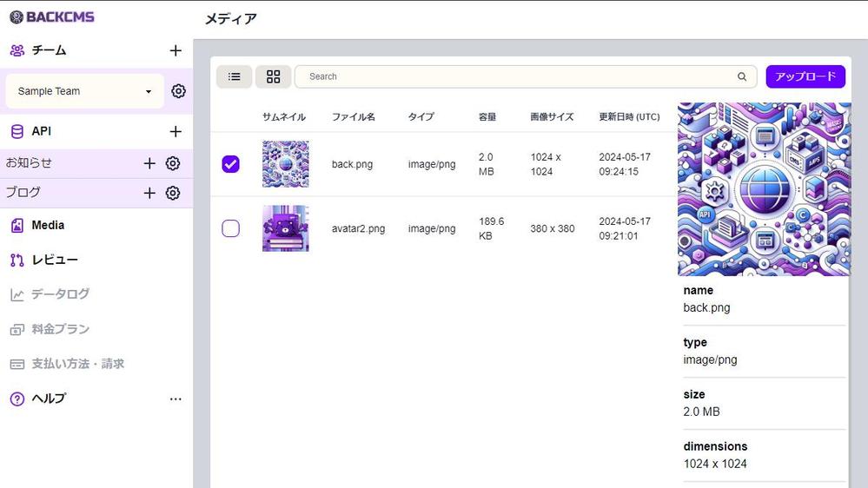Click the 更新日時 (UTC) column header
Viewport: 868px width, 488px height.
(629, 116)
